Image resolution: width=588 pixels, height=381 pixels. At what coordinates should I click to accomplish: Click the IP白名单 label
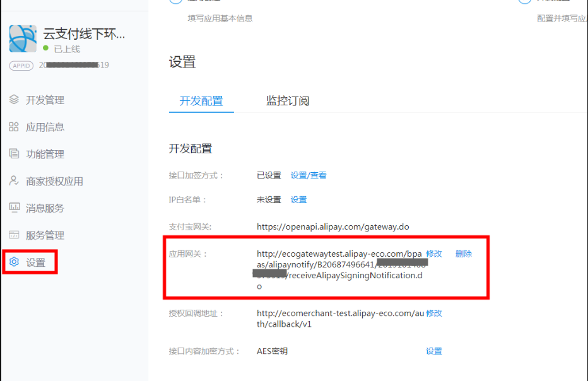(x=187, y=199)
